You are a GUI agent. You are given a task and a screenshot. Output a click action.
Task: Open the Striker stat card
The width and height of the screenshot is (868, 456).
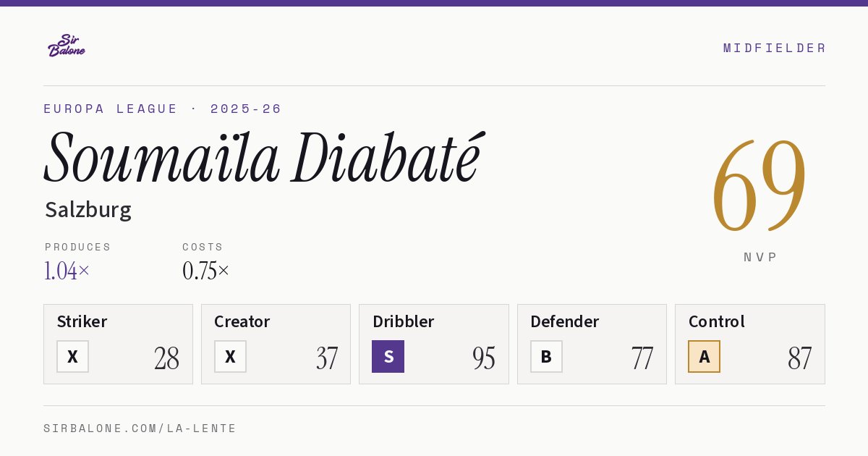[118, 344]
